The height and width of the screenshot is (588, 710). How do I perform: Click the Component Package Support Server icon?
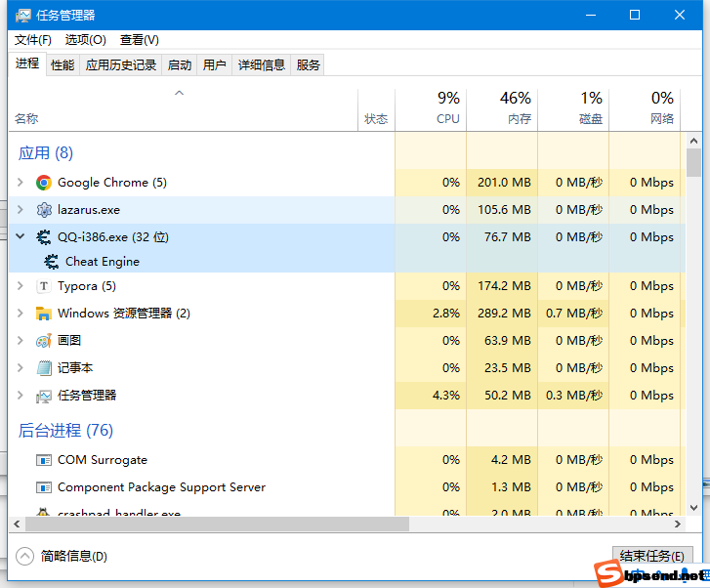coord(44,487)
